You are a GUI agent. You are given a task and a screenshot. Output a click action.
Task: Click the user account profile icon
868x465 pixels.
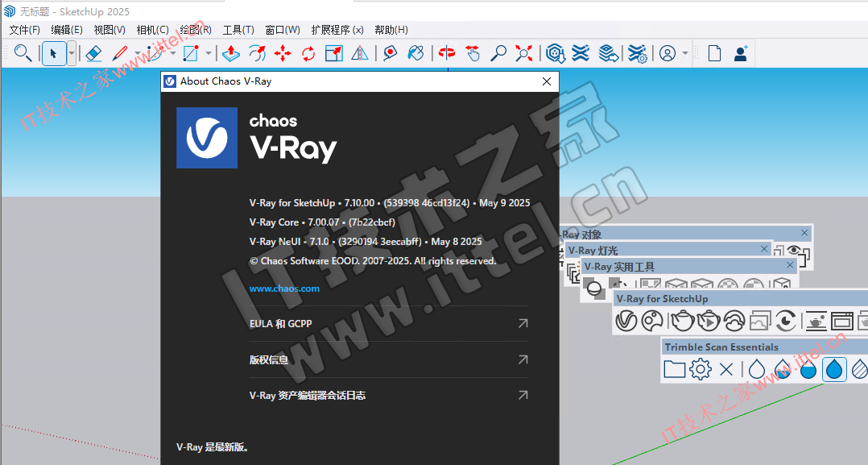668,53
